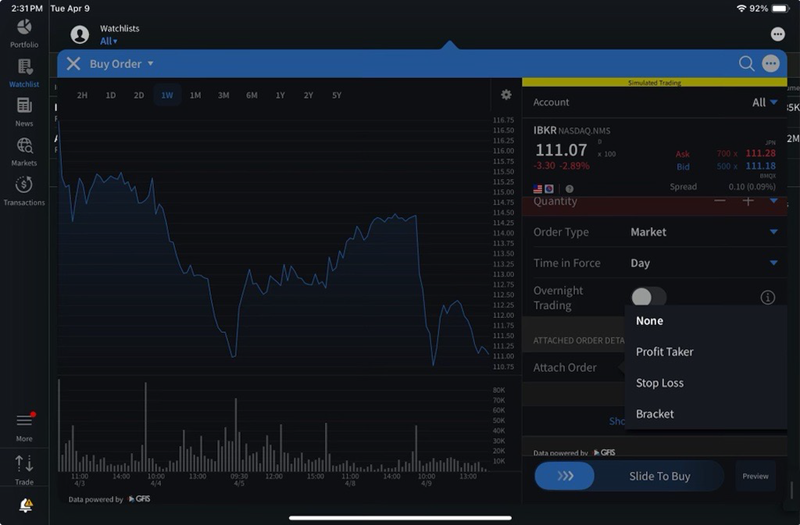Open Buy Order header ellipsis menu

tap(770, 64)
